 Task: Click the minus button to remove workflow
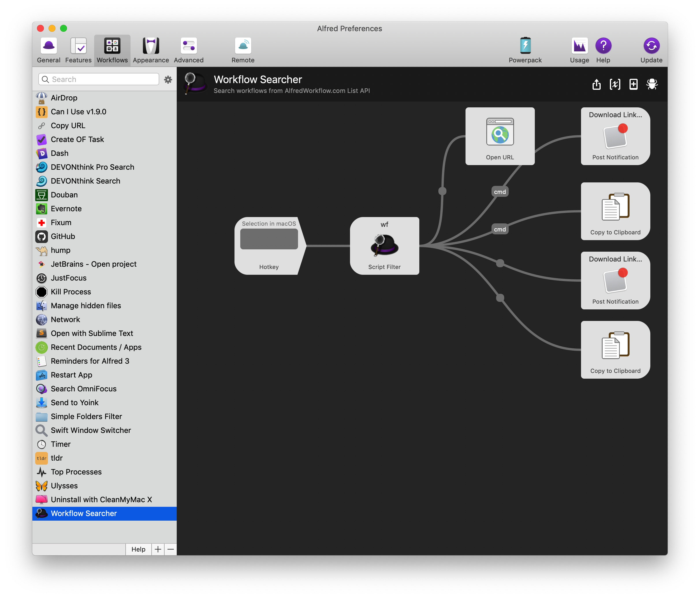171,549
